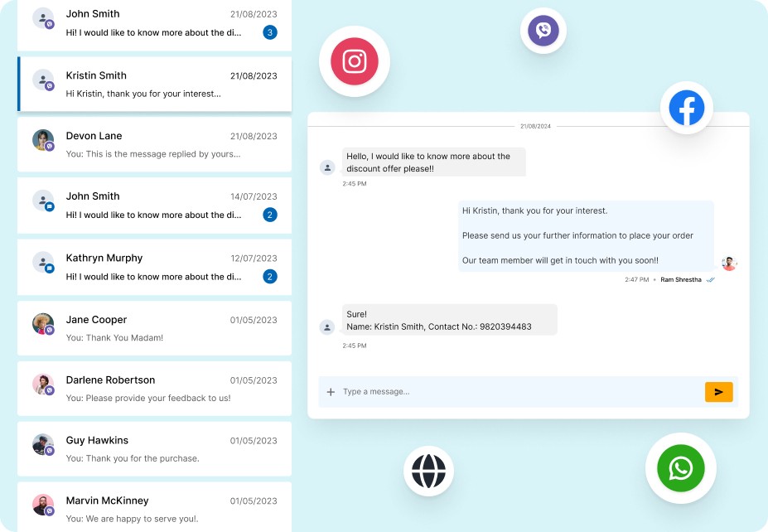Click Guy Hawkins' profile photo
768x532 pixels.
[x=43, y=444]
